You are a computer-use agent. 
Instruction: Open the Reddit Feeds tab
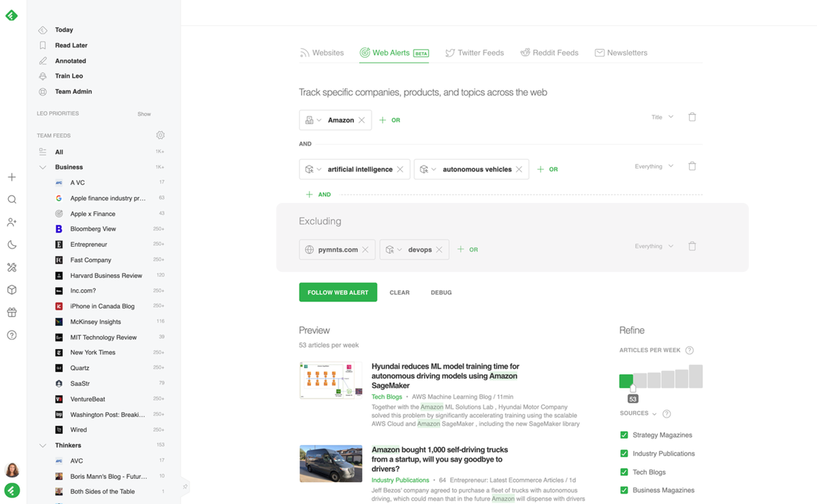coord(549,52)
